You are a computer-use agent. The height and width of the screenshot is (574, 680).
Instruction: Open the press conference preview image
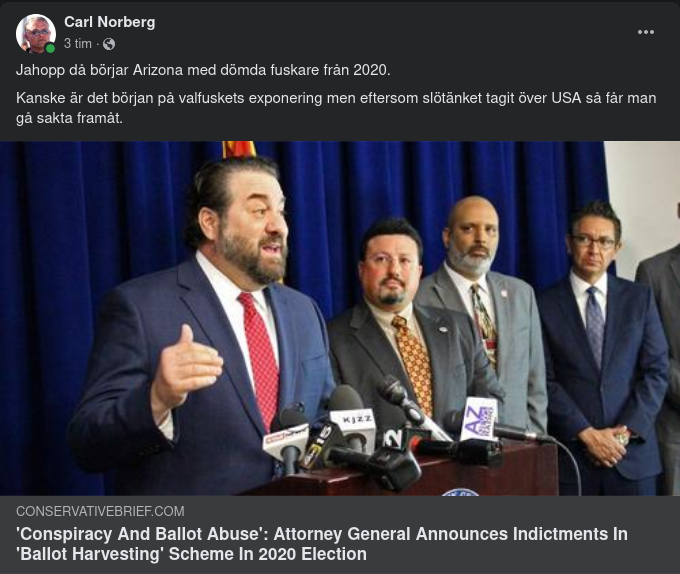click(x=340, y=318)
